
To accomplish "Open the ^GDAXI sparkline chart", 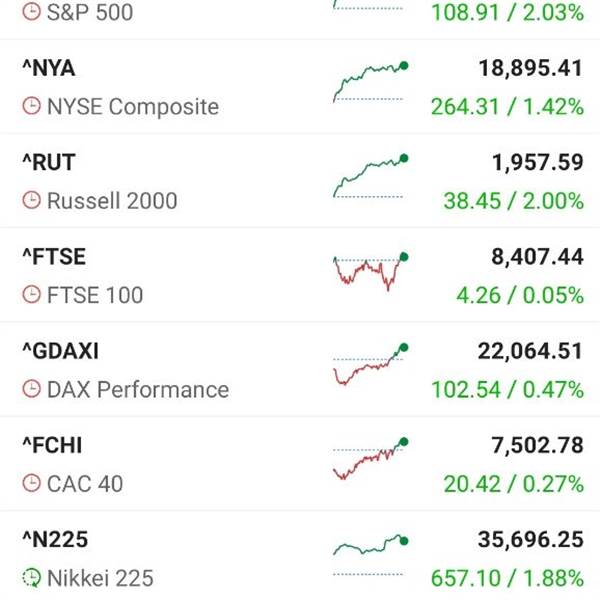I will pyautogui.click(x=371, y=364).
